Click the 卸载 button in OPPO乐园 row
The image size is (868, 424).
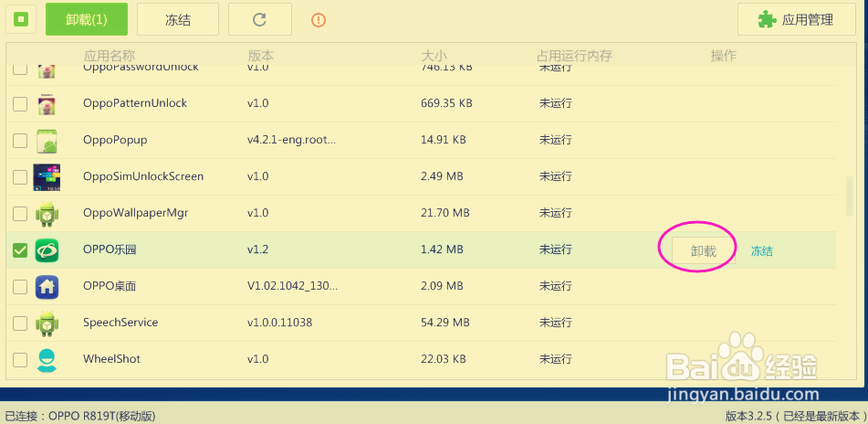[704, 250]
